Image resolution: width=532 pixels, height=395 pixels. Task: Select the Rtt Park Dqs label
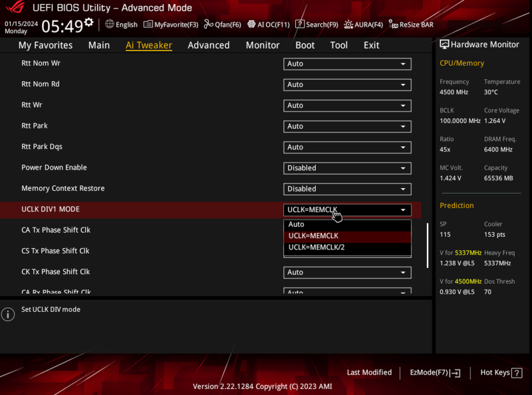point(42,146)
